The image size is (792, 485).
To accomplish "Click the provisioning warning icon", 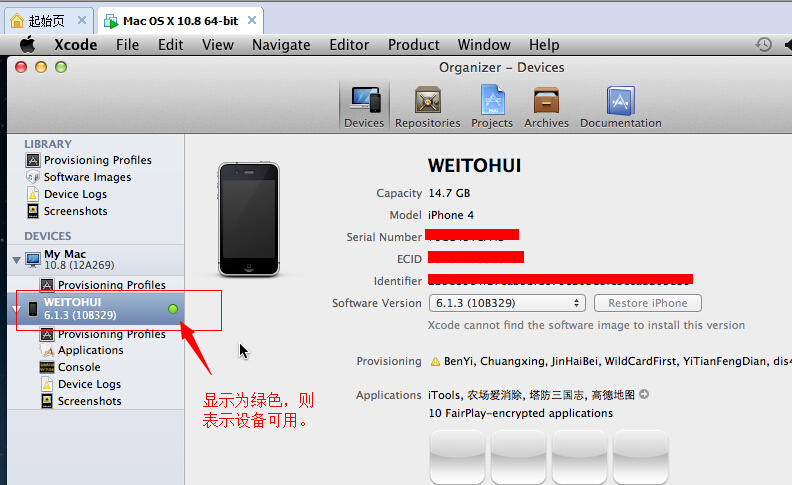I will click(x=435, y=362).
